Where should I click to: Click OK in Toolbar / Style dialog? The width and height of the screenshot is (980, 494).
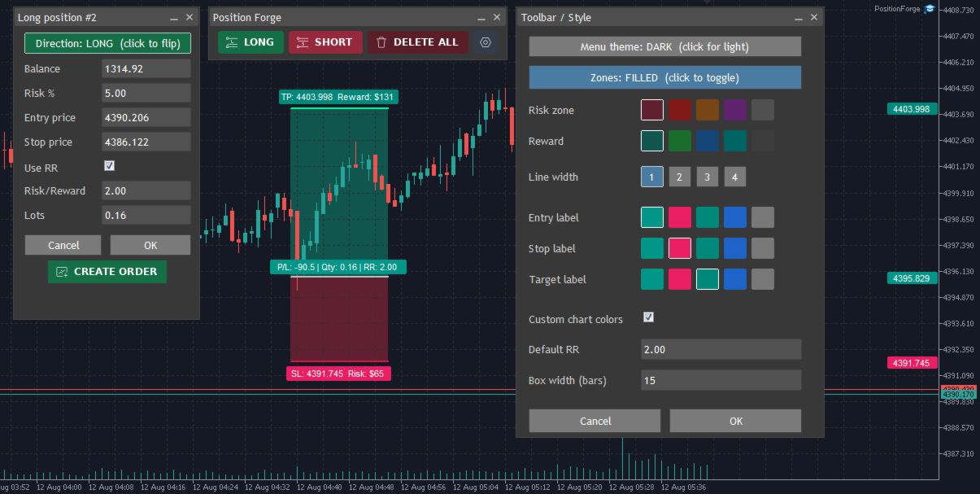point(735,421)
